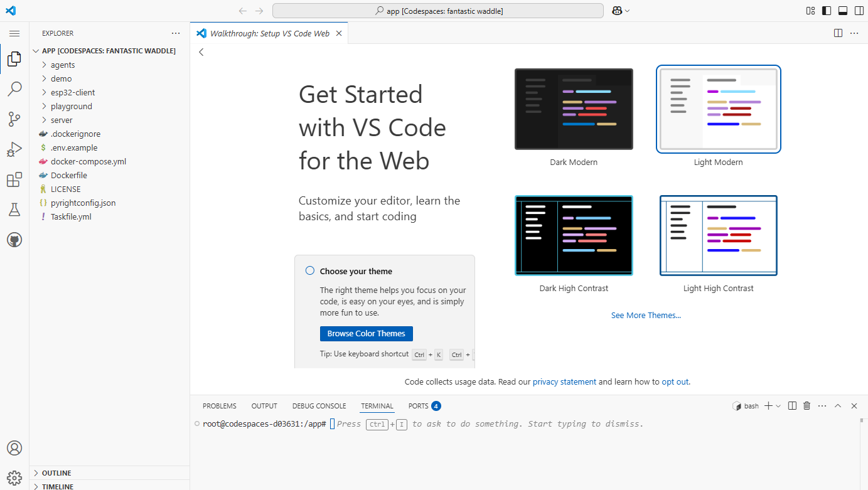The height and width of the screenshot is (490, 868).
Task: Select the Light High Contrast theme thumbnail
Action: [719, 235]
